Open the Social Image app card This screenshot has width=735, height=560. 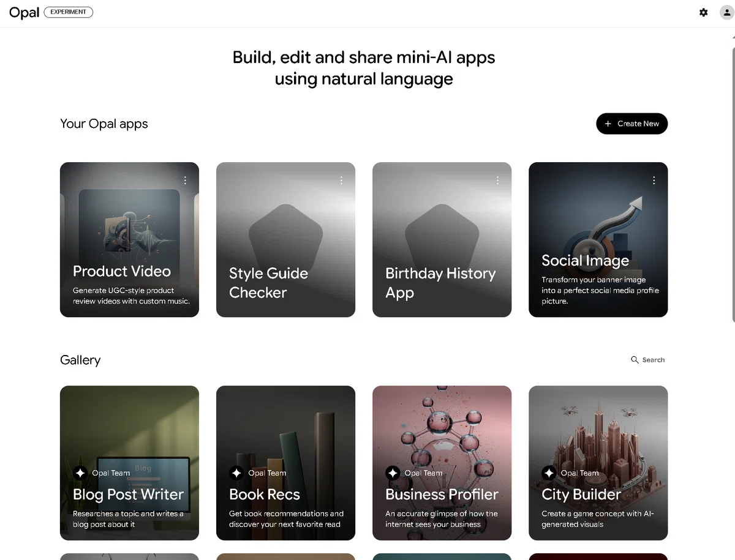point(598,239)
